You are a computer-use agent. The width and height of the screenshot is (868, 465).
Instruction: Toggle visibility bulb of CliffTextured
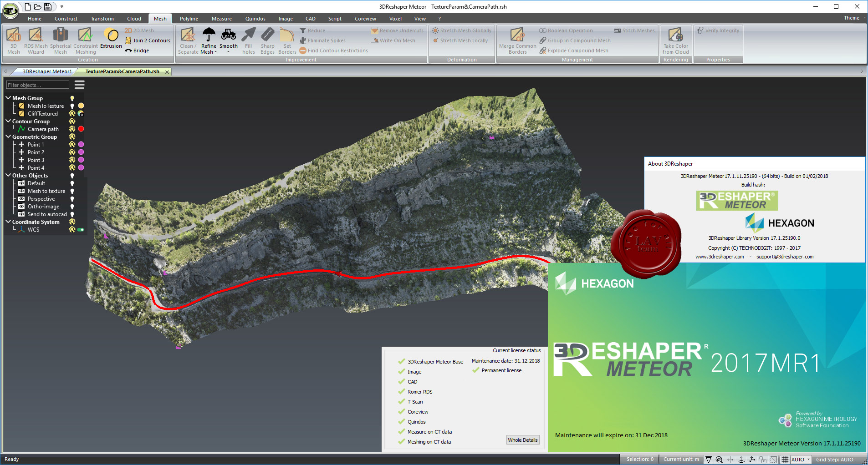tap(72, 114)
